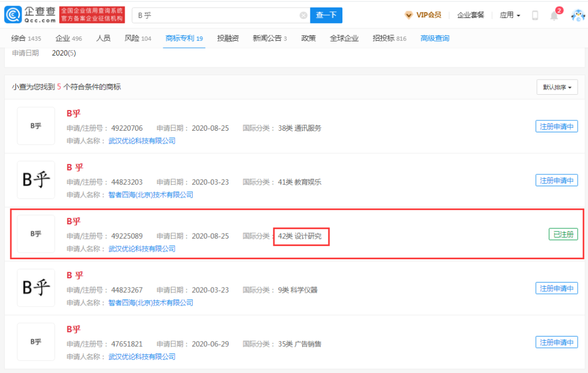Open the 企业套餐 link
The image size is (588, 373).
click(x=470, y=15)
